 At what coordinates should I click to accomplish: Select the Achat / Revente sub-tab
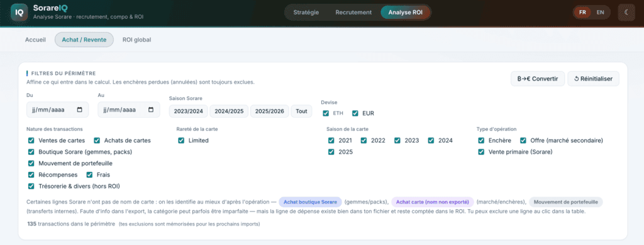pos(84,40)
